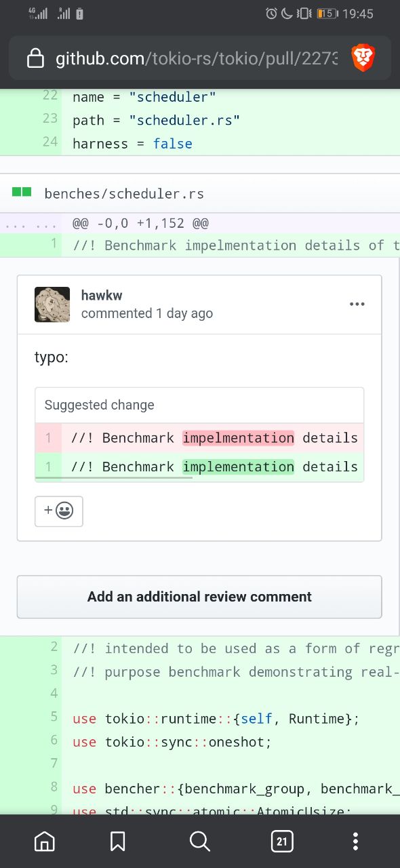The width and height of the screenshot is (400, 868).
Task: Click hawkw avatar image
Action: point(52,304)
